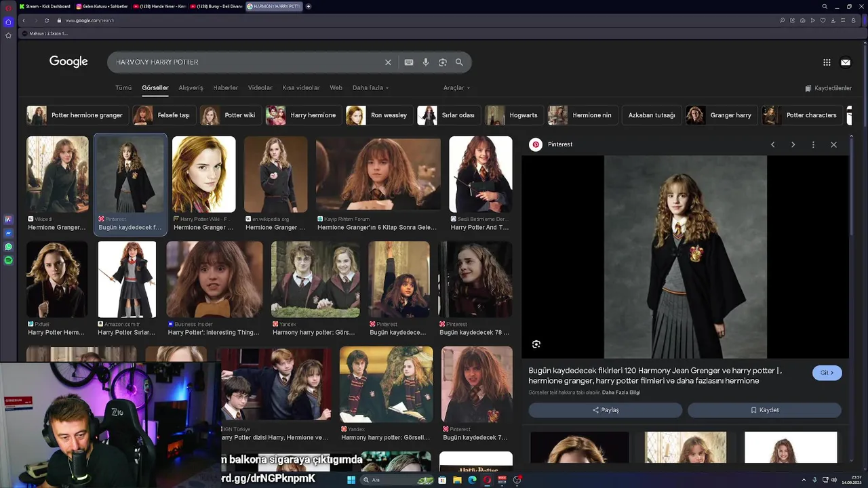This screenshot has width=868, height=488.
Task: Open Windows Start menu
Action: click(351, 480)
